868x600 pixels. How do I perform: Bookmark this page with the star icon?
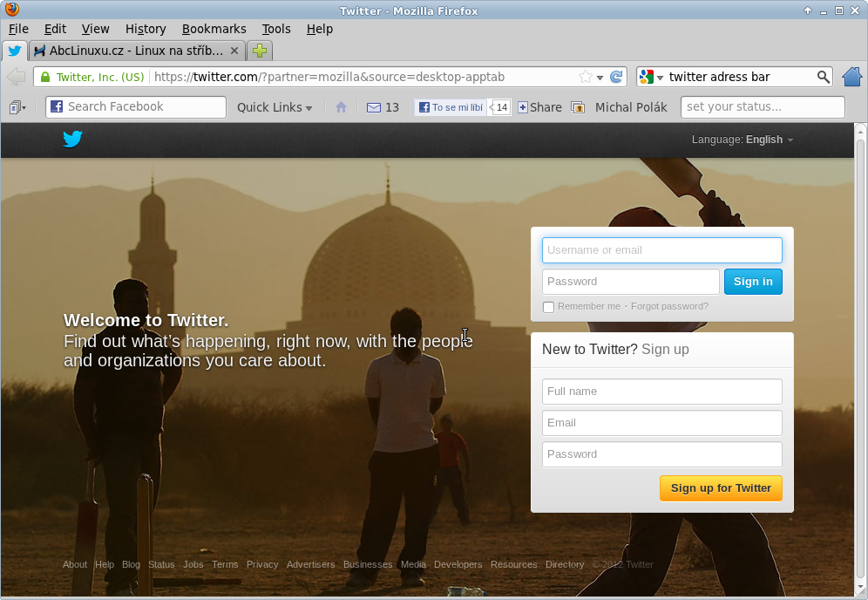[x=585, y=77]
